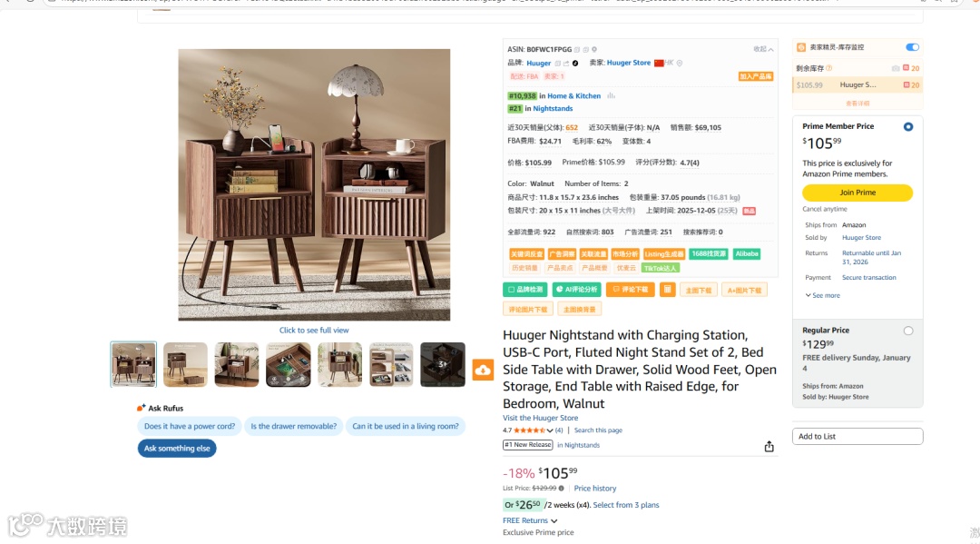This screenshot has height=544, width=980.
Task: Expand the See more details chevron
Action: 822,295
